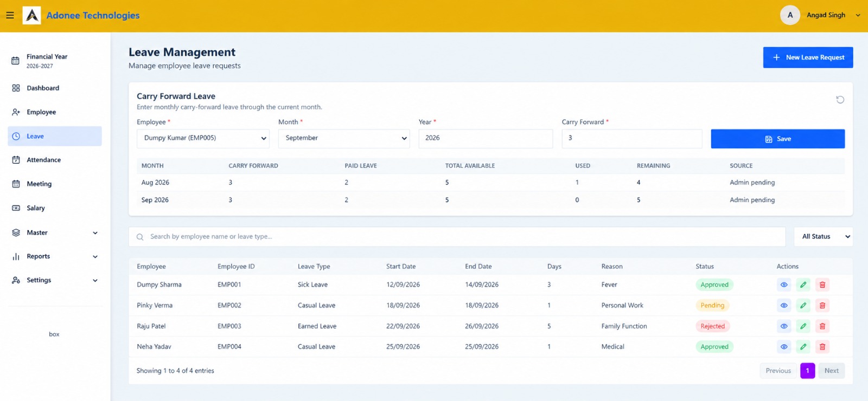Open the Employee dropdown showing Dumpy Kumar

(x=203, y=138)
